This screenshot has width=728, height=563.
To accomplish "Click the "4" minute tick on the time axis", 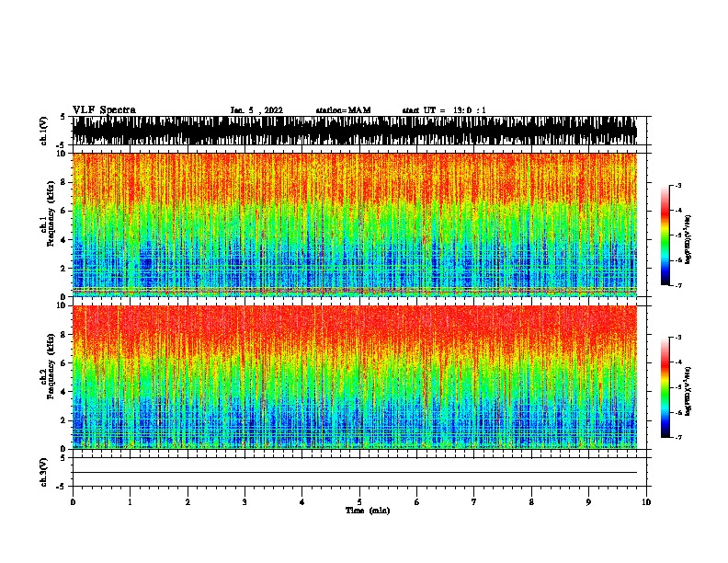I will coord(302,502).
